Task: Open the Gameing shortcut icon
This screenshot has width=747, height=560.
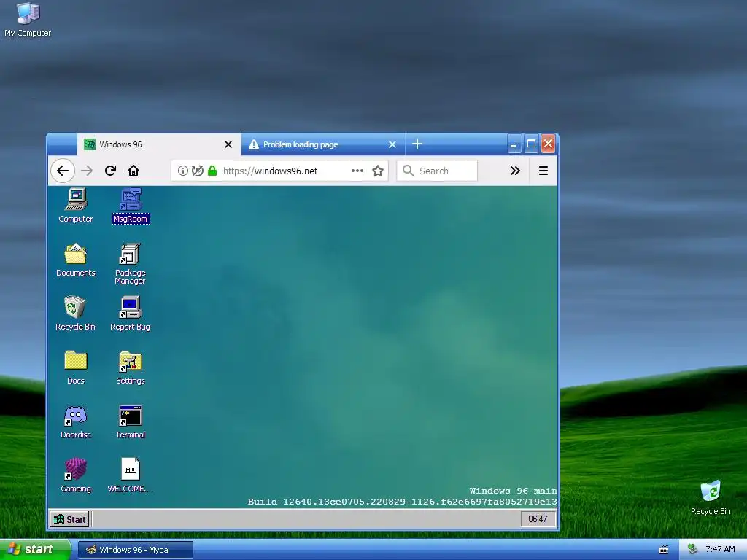Action: click(x=76, y=475)
